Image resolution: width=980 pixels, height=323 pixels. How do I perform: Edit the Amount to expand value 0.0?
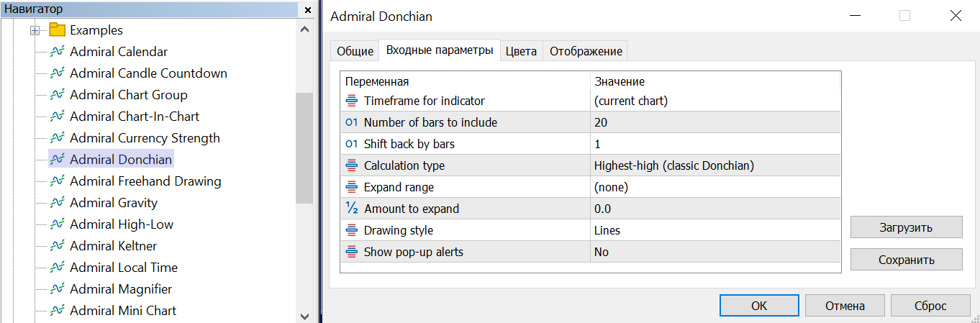click(x=715, y=209)
